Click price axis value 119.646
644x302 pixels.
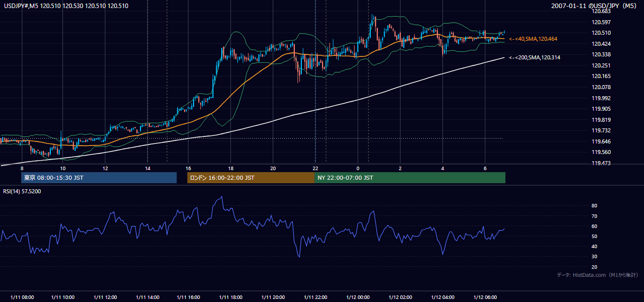pos(602,141)
